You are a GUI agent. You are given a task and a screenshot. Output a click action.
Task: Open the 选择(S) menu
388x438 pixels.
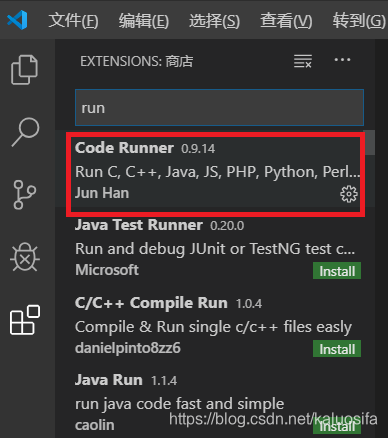point(214,21)
